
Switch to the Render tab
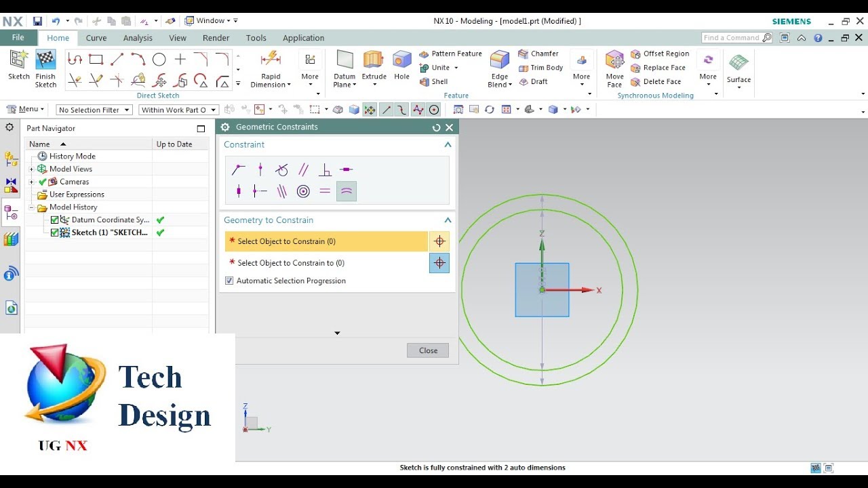click(x=216, y=38)
